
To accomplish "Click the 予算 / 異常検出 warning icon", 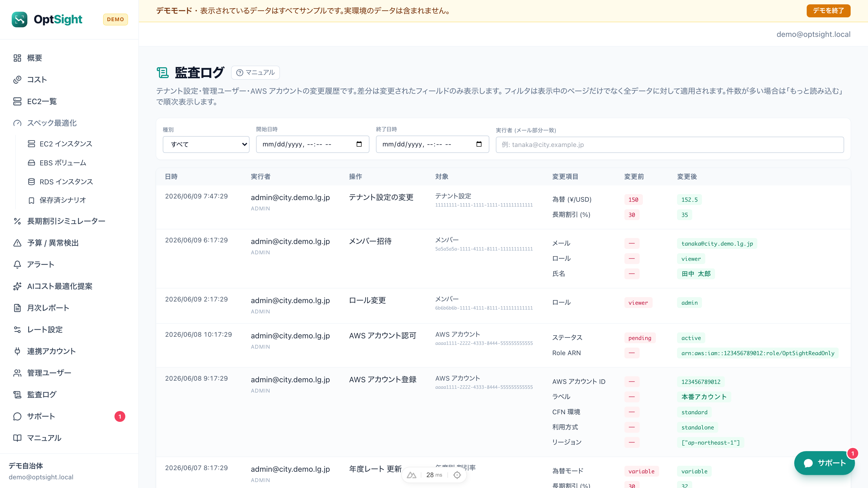I will [17, 243].
